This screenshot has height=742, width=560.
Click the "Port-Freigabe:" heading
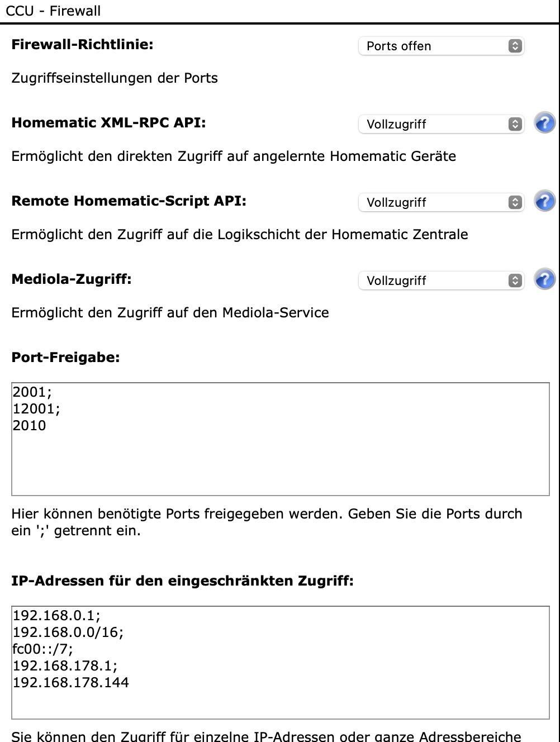[65, 358]
